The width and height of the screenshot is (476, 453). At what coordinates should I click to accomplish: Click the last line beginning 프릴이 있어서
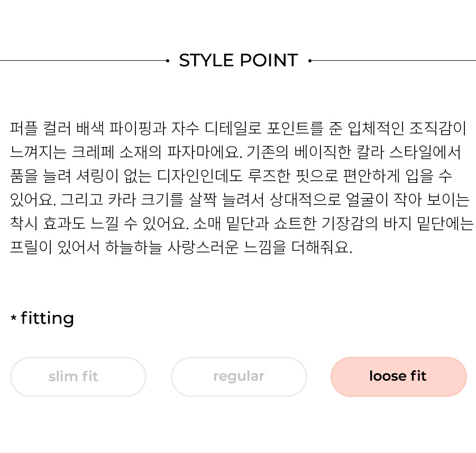181,247
